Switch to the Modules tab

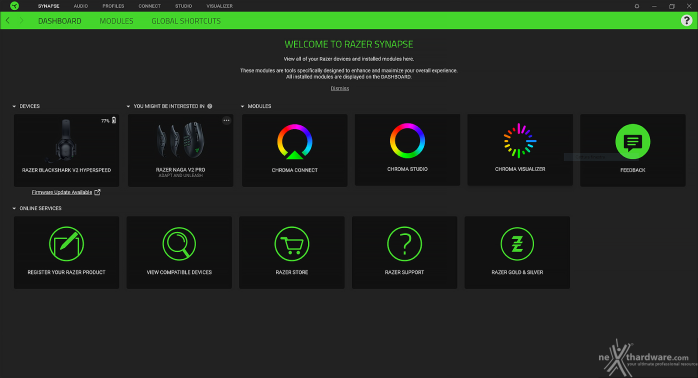pyautogui.click(x=116, y=21)
